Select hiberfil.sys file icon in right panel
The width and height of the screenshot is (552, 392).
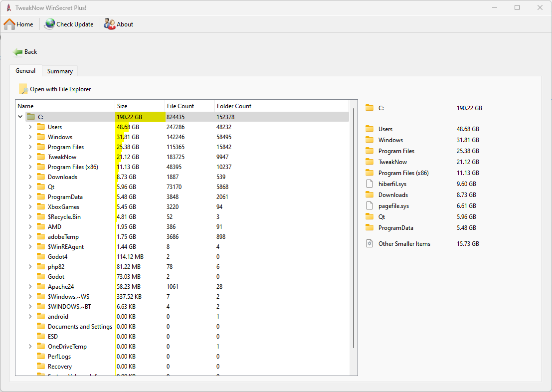tap(369, 184)
